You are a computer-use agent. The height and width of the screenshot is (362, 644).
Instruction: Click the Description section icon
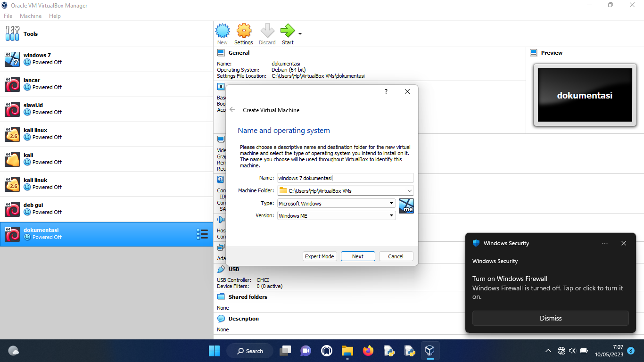coord(221,319)
